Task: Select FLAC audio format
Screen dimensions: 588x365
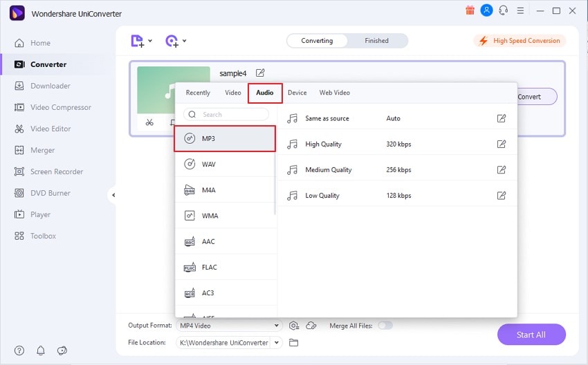Action: pos(225,268)
